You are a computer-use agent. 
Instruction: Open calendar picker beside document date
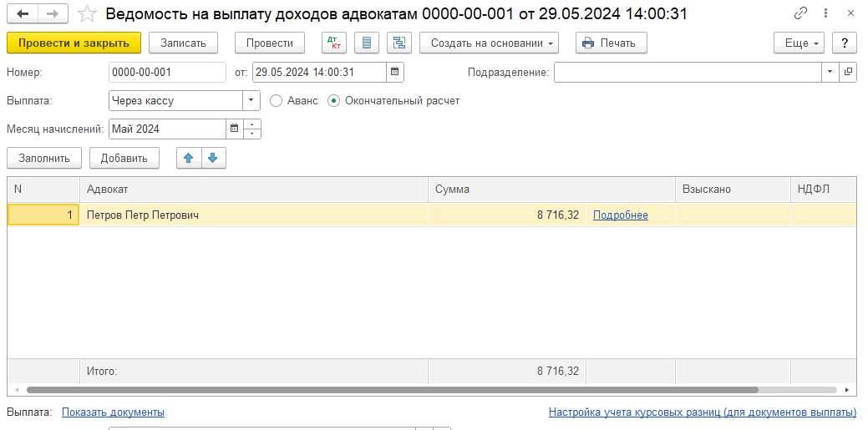[x=395, y=73]
